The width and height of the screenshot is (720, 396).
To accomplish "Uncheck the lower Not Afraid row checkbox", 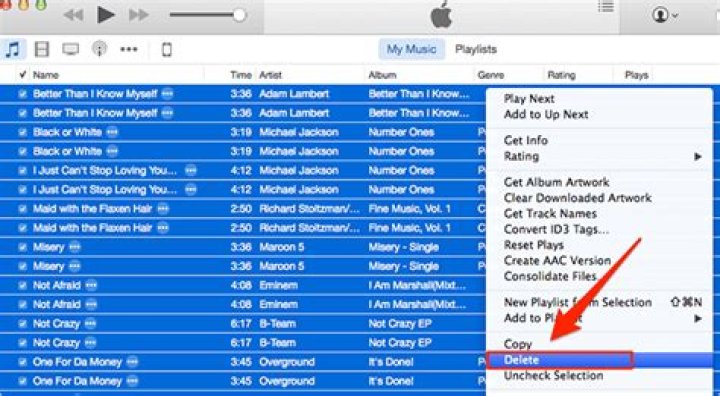I will click(22, 305).
